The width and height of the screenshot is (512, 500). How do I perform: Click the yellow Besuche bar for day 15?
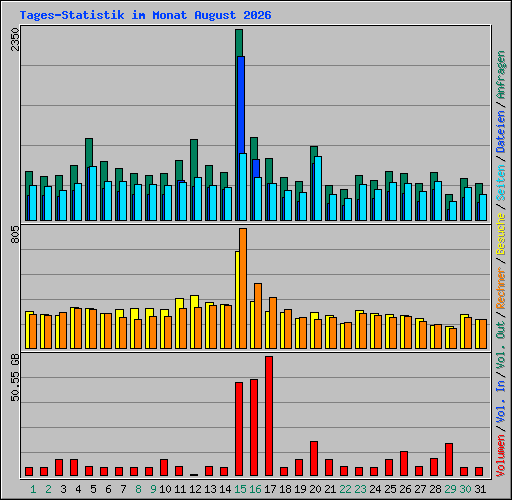pyautogui.click(x=237, y=300)
